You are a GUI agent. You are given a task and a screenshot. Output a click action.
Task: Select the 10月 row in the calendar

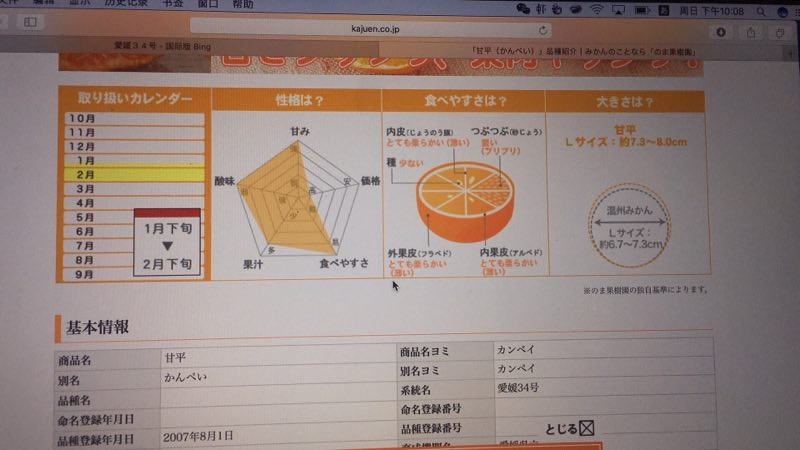133,119
